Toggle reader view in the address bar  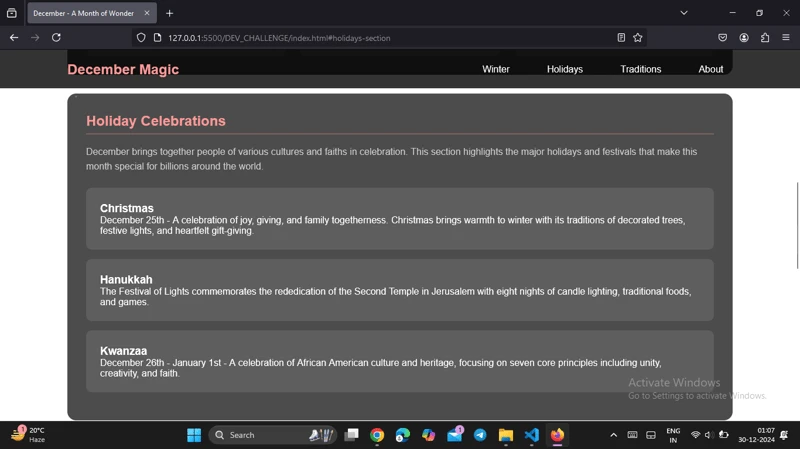(621, 38)
